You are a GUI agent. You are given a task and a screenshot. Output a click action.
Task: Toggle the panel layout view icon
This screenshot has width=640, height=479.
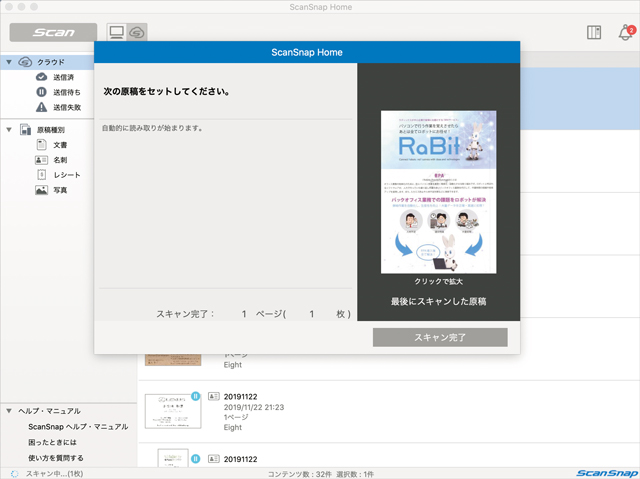(x=594, y=32)
